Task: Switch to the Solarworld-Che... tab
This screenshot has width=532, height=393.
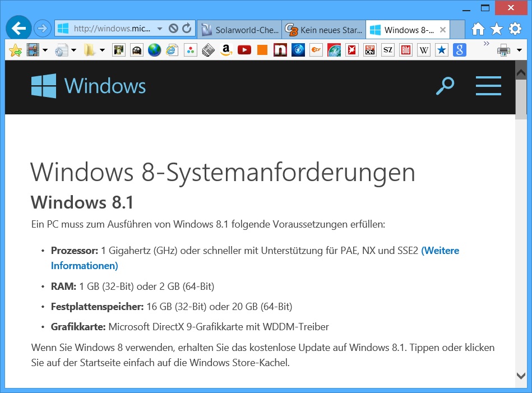Action: pyautogui.click(x=239, y=30)
